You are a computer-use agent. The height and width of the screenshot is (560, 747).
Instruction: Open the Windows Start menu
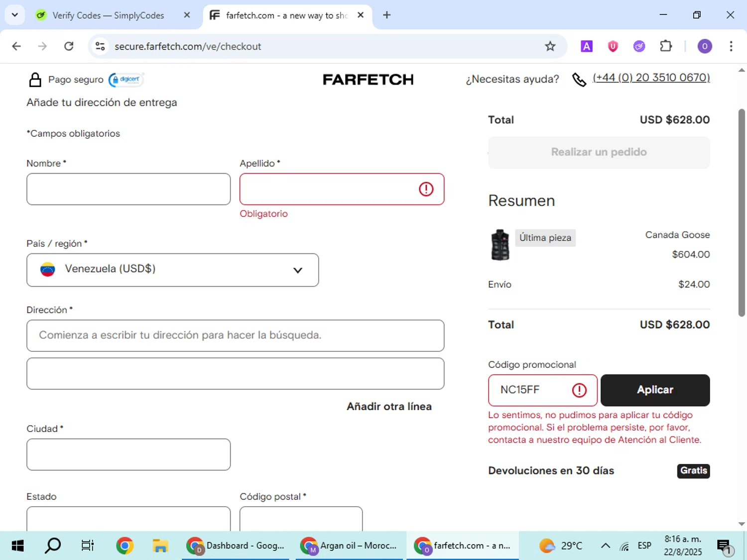[17, 546]
